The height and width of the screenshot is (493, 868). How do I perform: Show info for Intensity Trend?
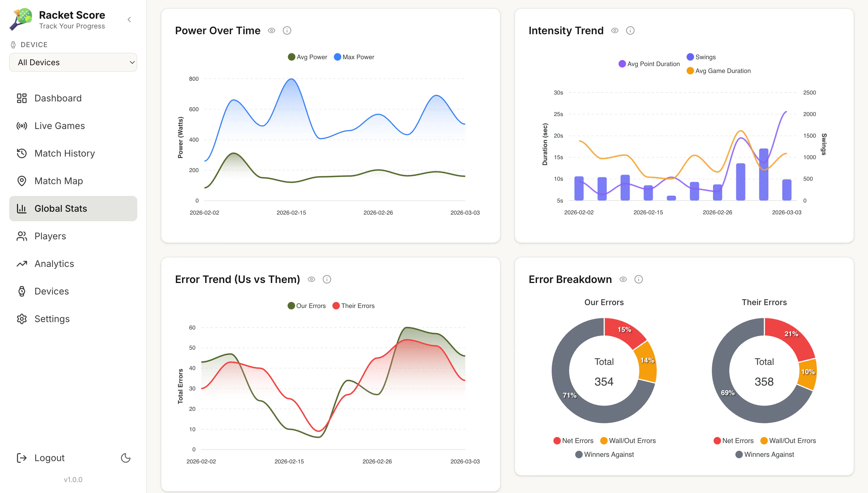point(630,30)
